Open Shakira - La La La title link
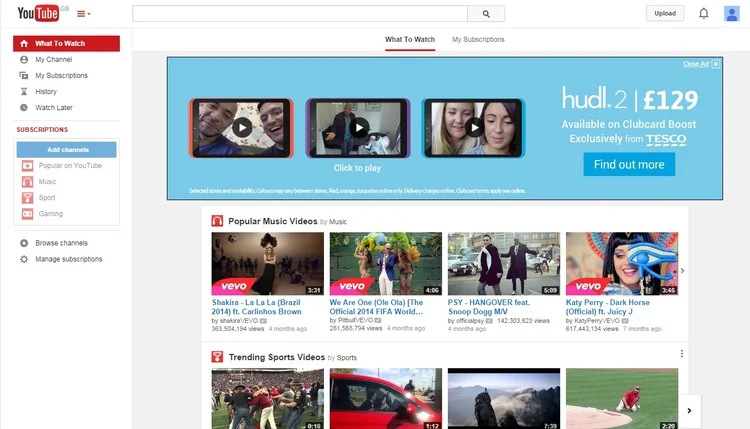The image size is (750, 429). coord(257,307)
